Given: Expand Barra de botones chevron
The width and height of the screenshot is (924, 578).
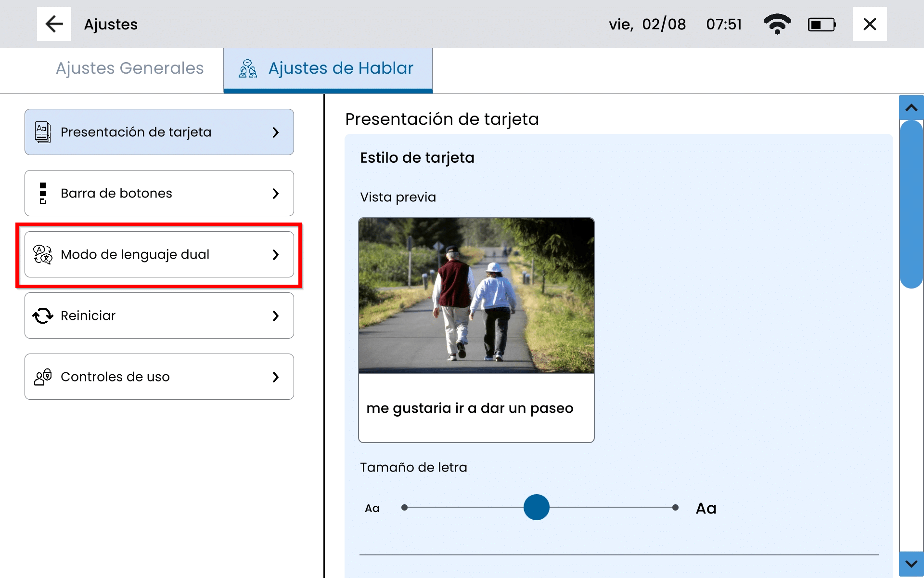Looking at the screenshot, I should pos(275,193).
